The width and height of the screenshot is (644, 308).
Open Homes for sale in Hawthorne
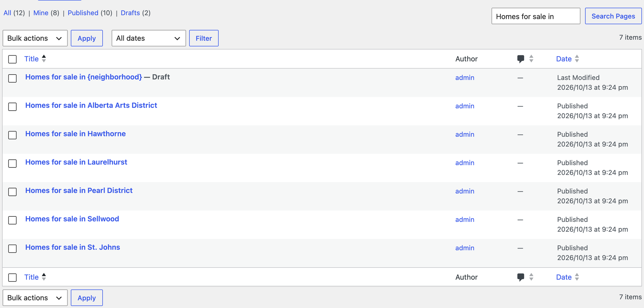(x=75, y=134)
